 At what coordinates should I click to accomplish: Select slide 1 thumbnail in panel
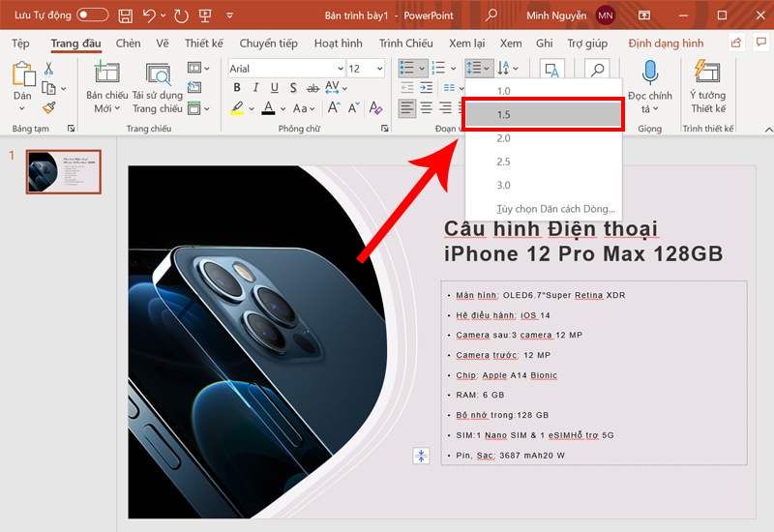coord(64,171)
